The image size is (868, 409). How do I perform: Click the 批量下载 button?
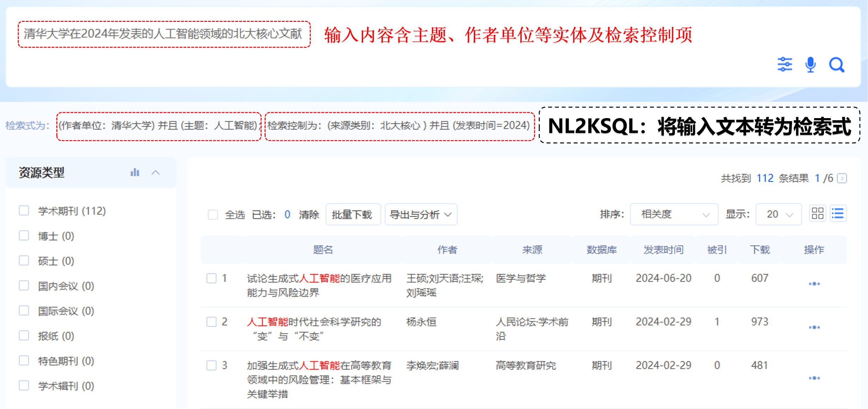353,214
